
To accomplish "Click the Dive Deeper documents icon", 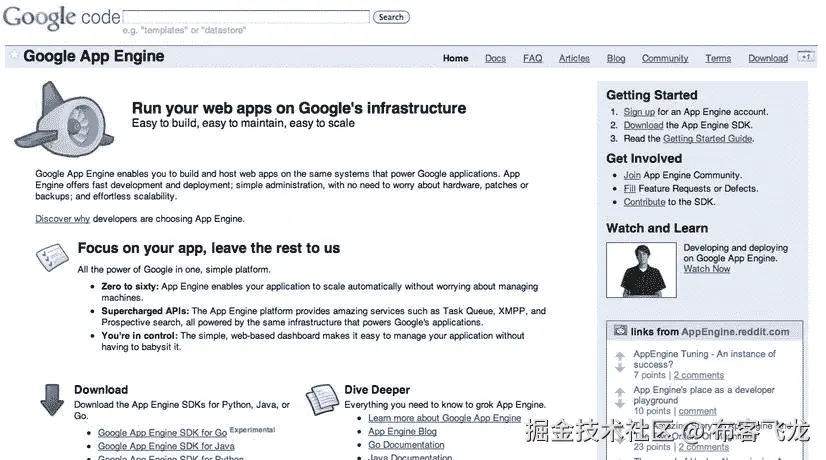I will coord(322,399).
